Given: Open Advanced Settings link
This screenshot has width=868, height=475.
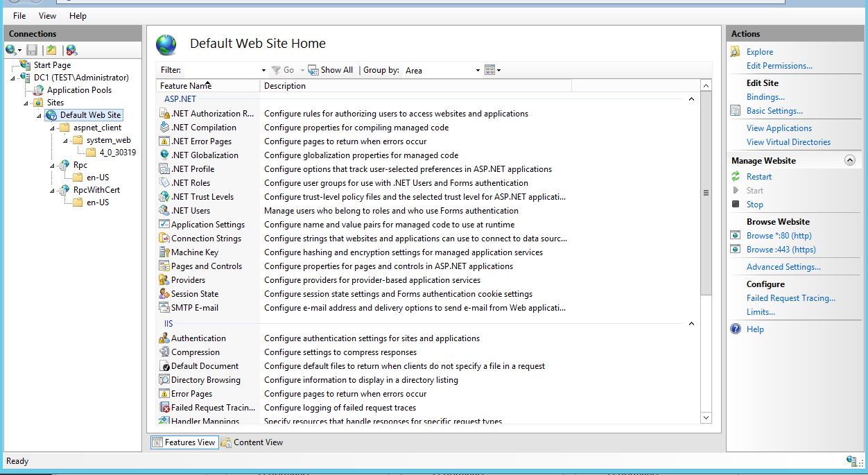Looking at the screenshot, I should point(783,267).
